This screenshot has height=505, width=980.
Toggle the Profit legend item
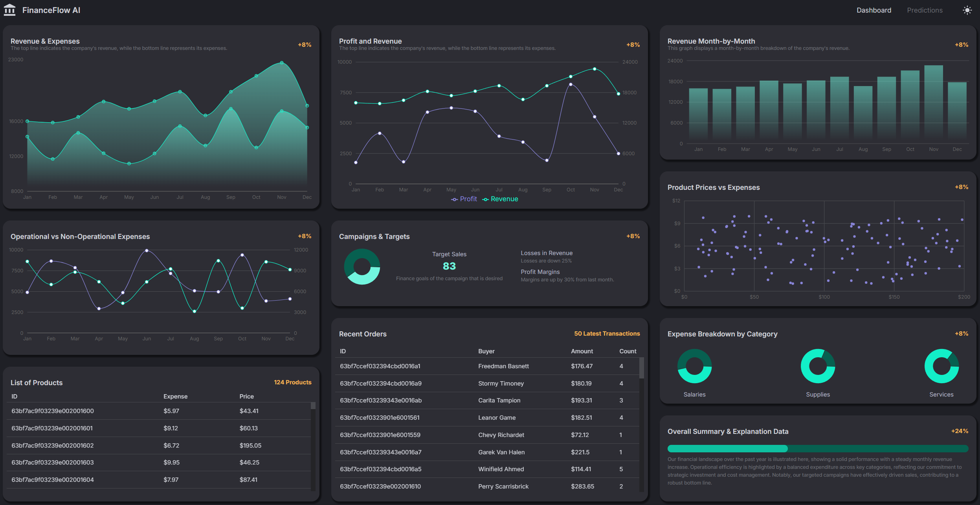(x=464, y=199)
